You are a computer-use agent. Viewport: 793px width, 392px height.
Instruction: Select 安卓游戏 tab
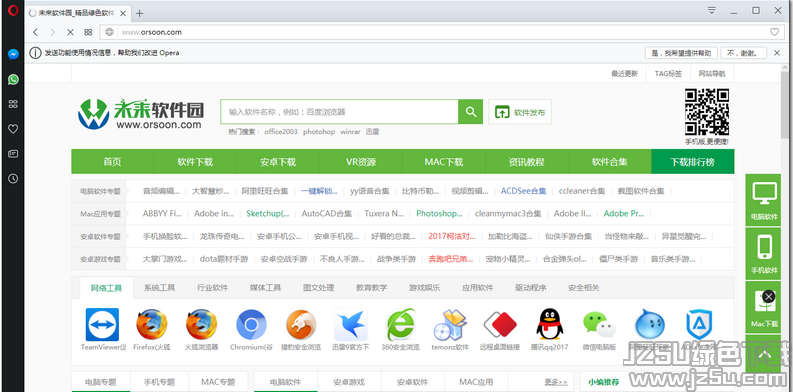pos(349,382)
